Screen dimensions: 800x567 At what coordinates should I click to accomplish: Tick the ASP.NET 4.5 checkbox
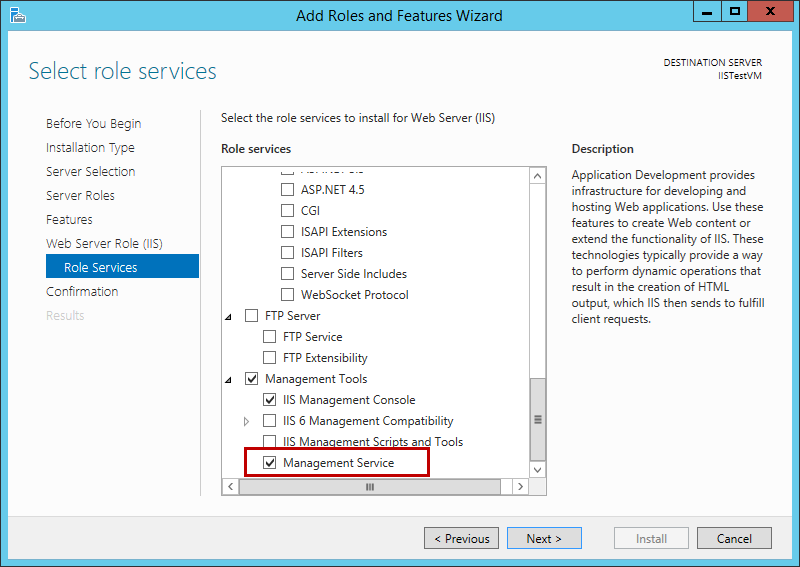(x=288, y=189)
